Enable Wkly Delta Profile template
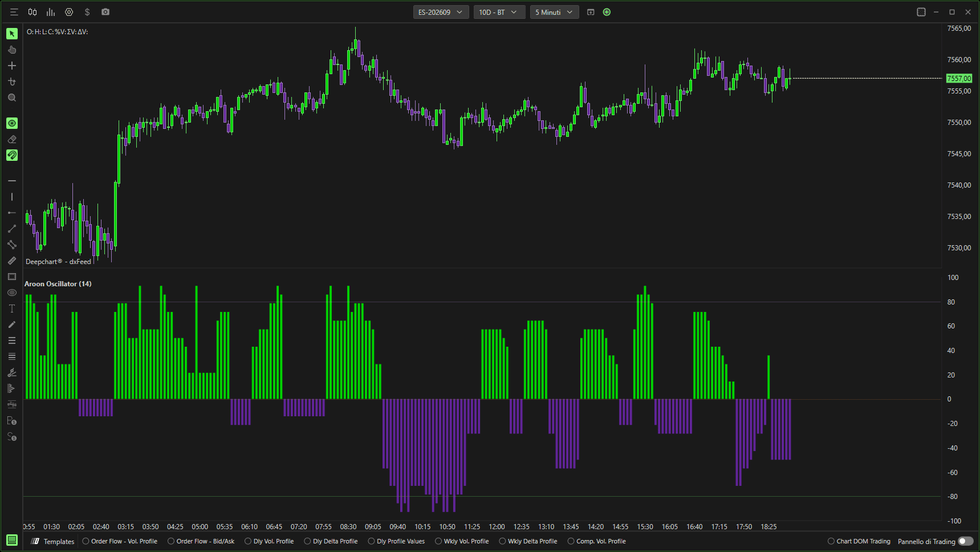 coord(528,541)
